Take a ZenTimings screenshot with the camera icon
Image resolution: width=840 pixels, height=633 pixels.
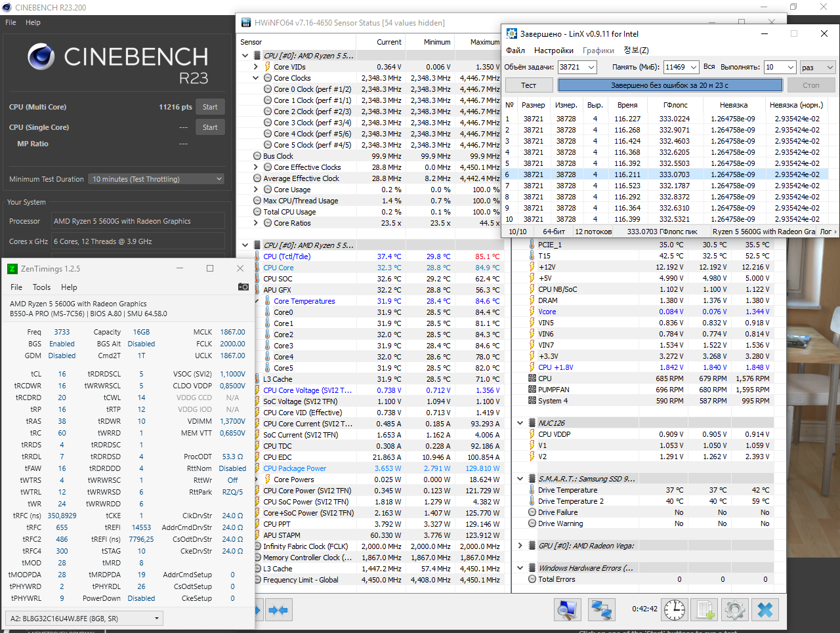(243, 287)
